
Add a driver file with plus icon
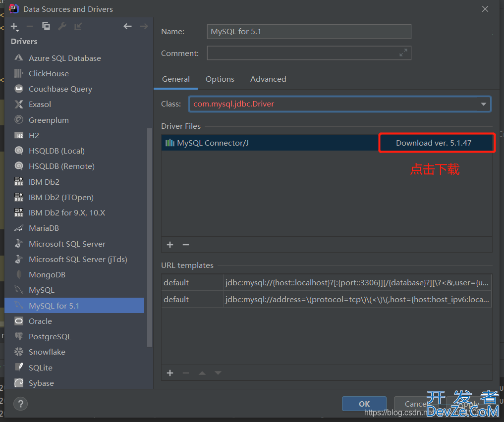[x=170, y=245]
